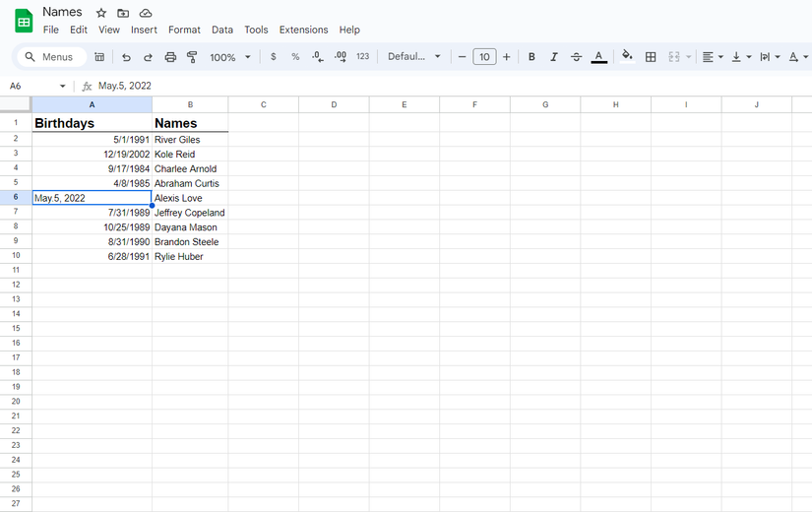Open the Extensions menu
812x512 pixels.
click(x=303, y=30)
